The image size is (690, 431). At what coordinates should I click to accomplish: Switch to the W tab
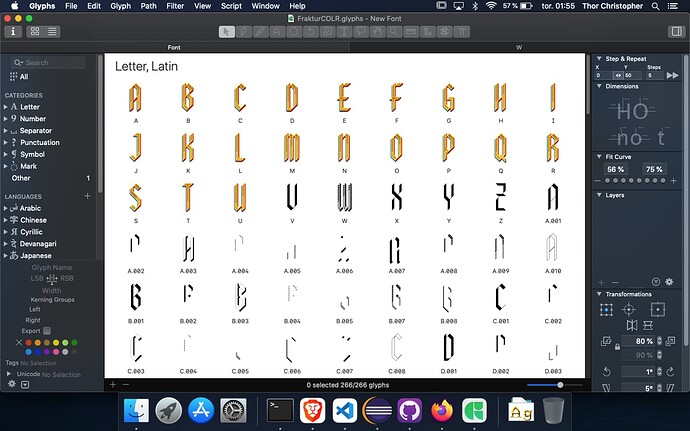pyautogui.click(x=519, y=47)
